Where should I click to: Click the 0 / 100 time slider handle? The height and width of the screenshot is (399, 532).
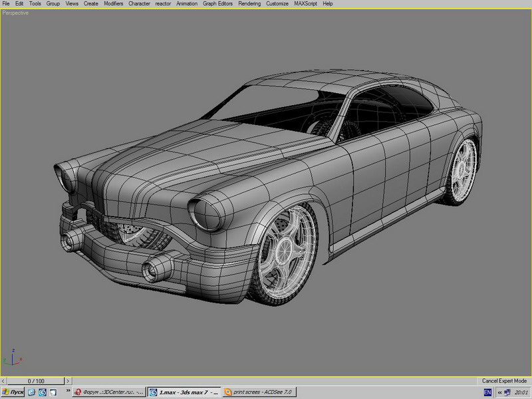tap(36, 381)
